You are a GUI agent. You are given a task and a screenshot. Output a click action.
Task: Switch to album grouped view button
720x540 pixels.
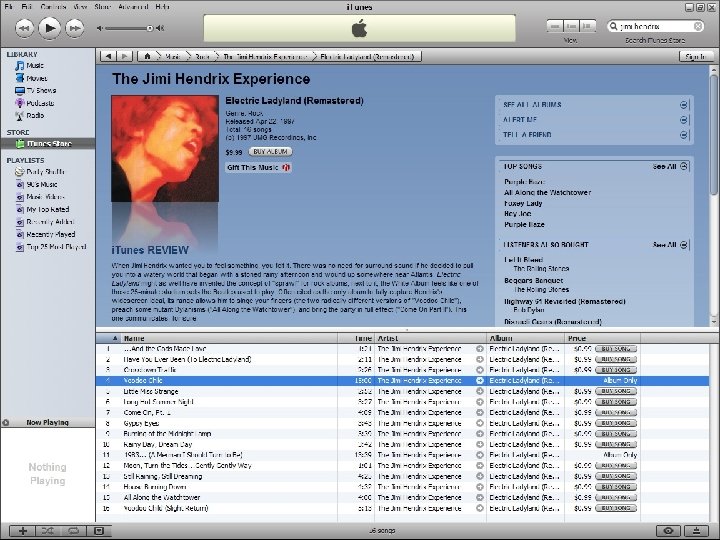point(571,27)
